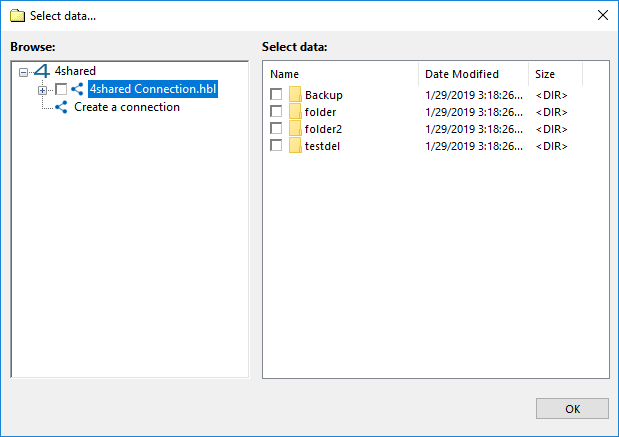Image resolution: width=619 pixels, height=437 pixels.
Task: Click the <DIR> size of row 'folder'
Action: [x=551, y=112]
